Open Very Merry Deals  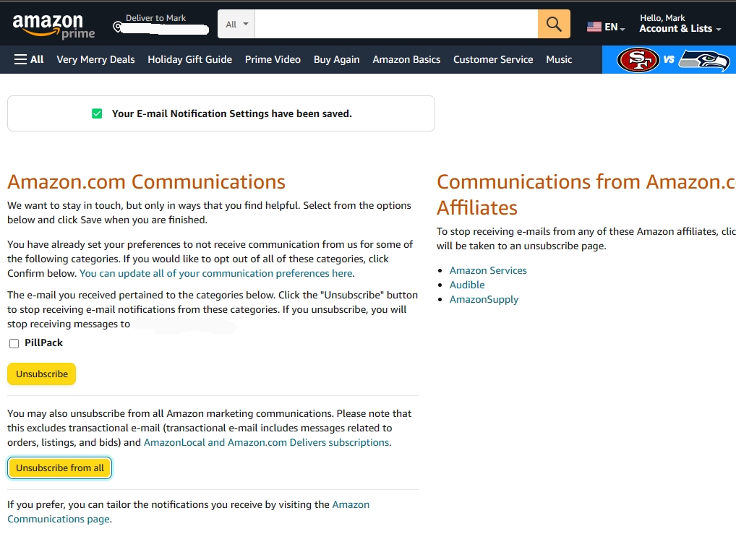[x=95, y=59]
